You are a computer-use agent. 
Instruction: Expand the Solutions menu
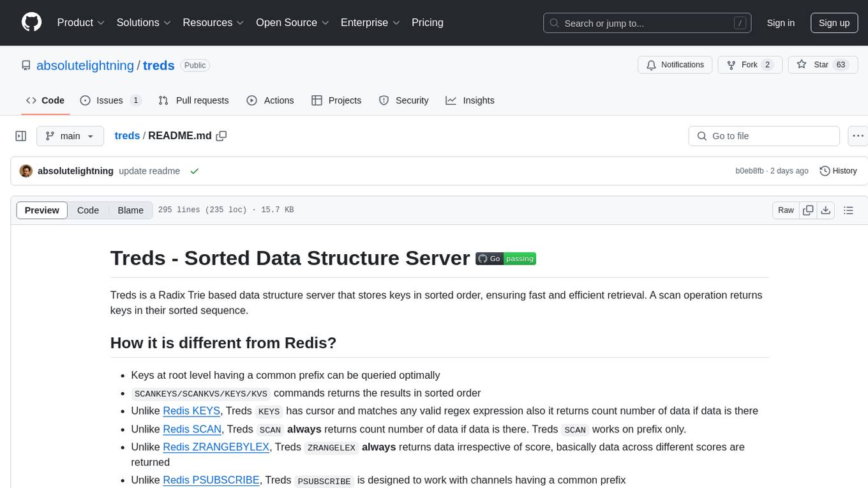[144, 22]
